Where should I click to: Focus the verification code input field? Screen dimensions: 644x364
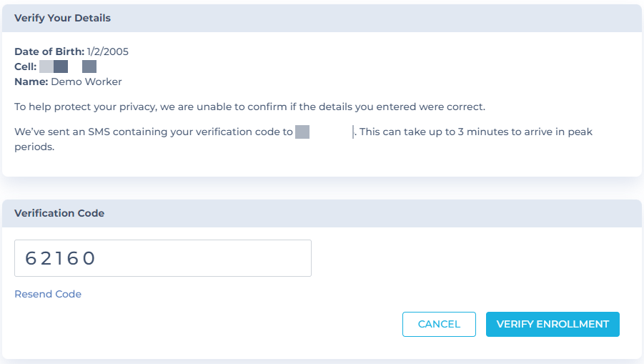[163, 258]
